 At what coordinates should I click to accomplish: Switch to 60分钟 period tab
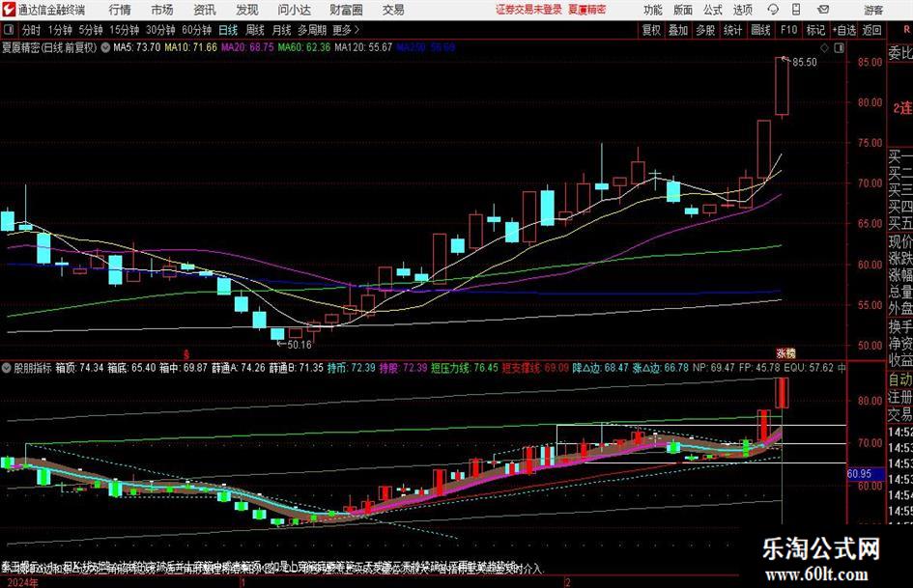tap(196, 30)
